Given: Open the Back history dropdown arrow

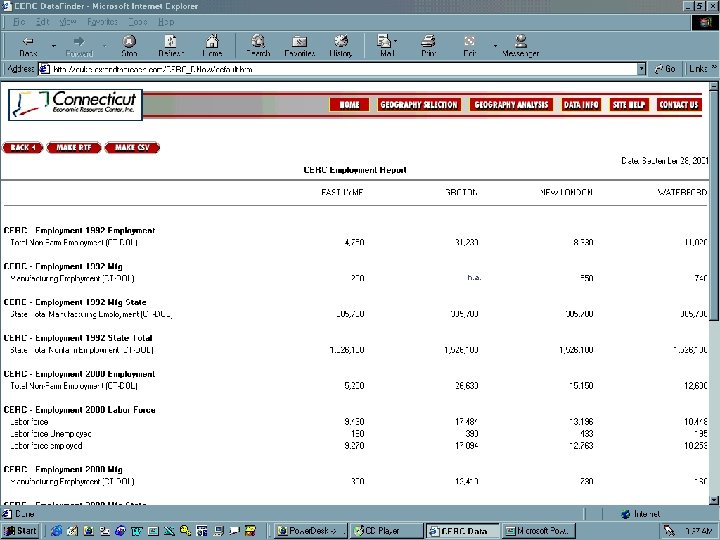Looking at the screenshot, I should (x=54, y=46).
